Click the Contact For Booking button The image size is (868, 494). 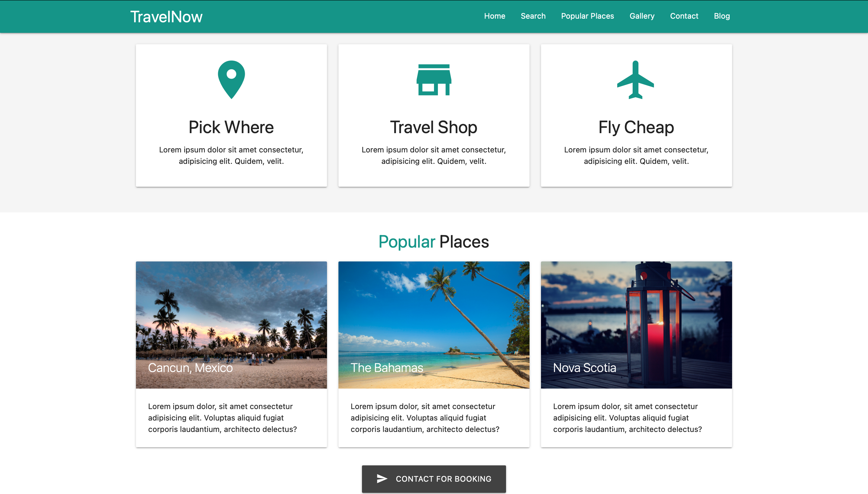[433, 479]
